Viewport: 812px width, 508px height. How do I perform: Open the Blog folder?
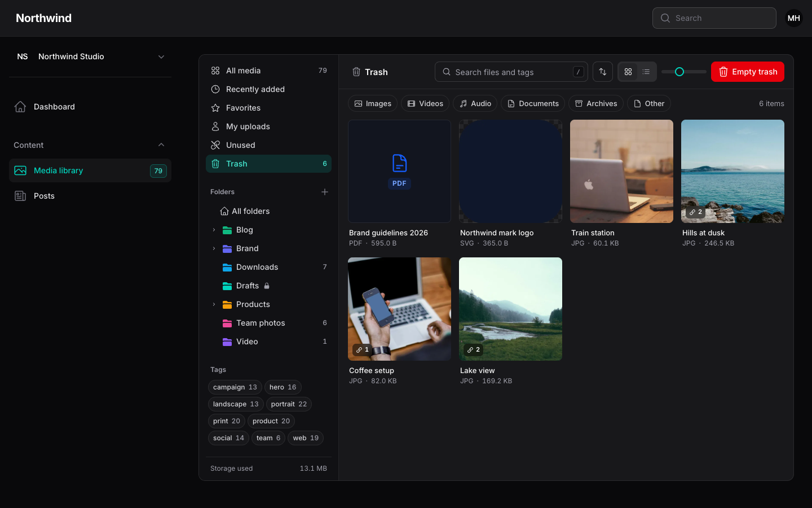tap(268, 230)
